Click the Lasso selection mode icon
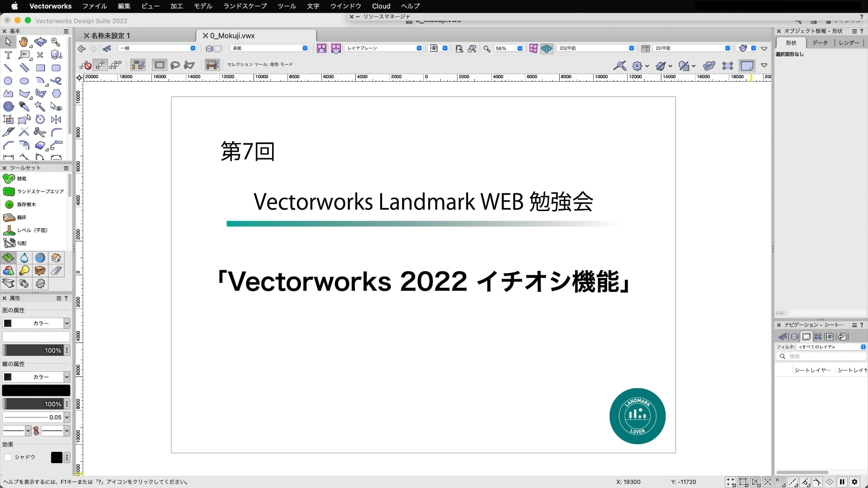Viewport: 868px width, 488px height. coord(175,65)
